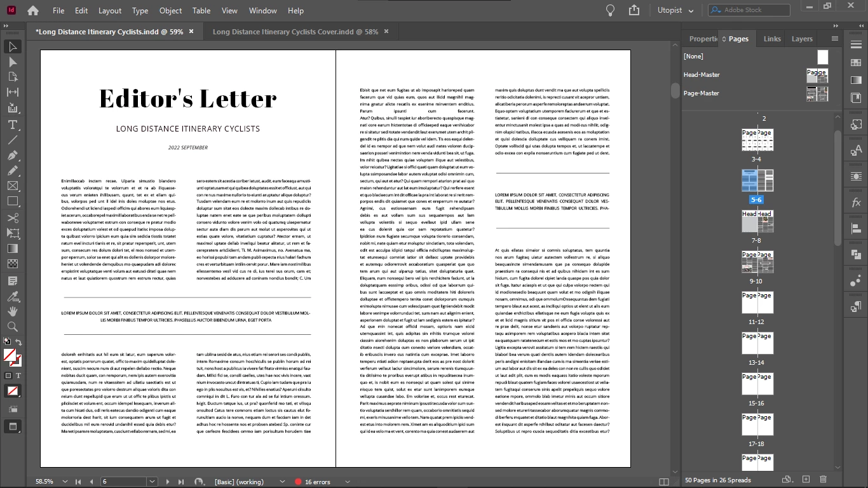Toggle the preflight red error indicator
This screenshot has width=868, height=488.
point(299,482)
